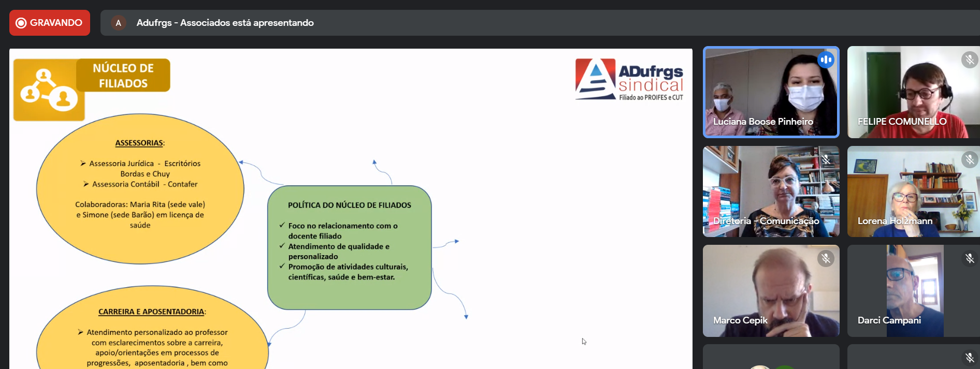980x369 pixels.
Task: Click Luciana Boose Pinheiro's blue speaking indicator
Action: coord(826,60)
